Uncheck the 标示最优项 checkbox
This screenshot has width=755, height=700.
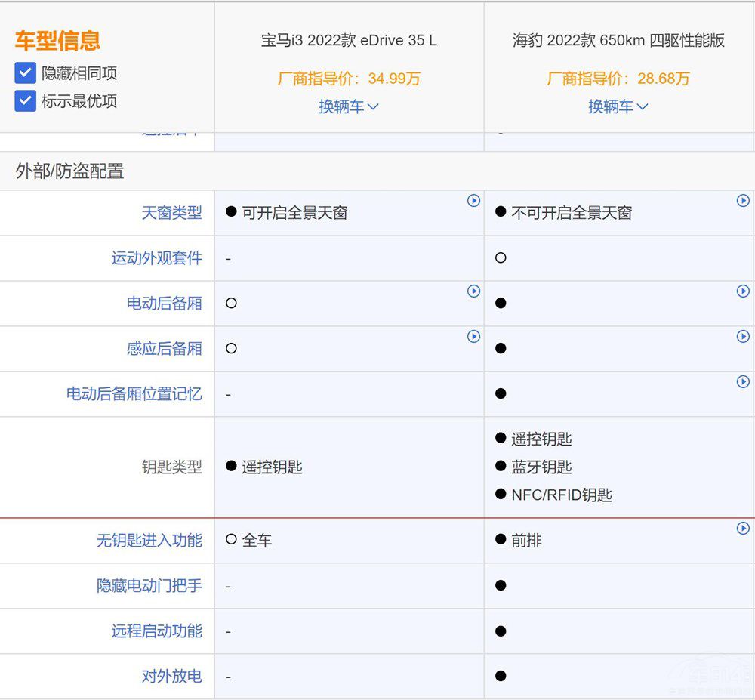(26, 101)
